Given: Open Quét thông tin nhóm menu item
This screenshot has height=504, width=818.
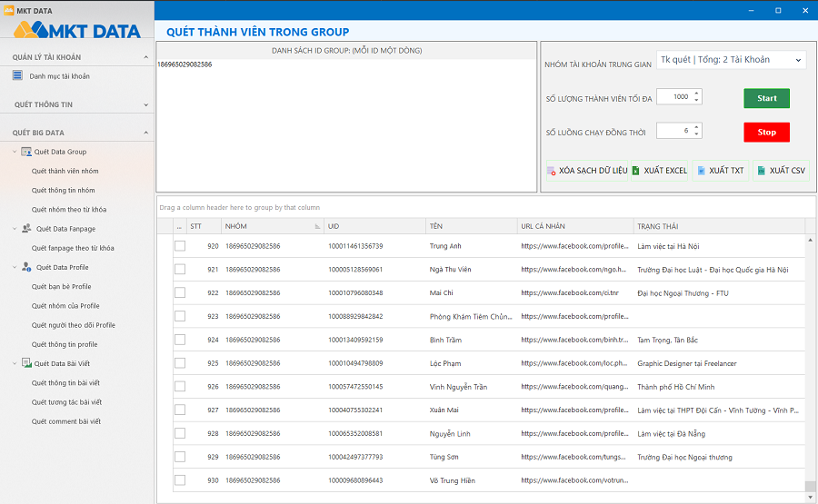Looking at the screenshot, I should pos(63,191).
